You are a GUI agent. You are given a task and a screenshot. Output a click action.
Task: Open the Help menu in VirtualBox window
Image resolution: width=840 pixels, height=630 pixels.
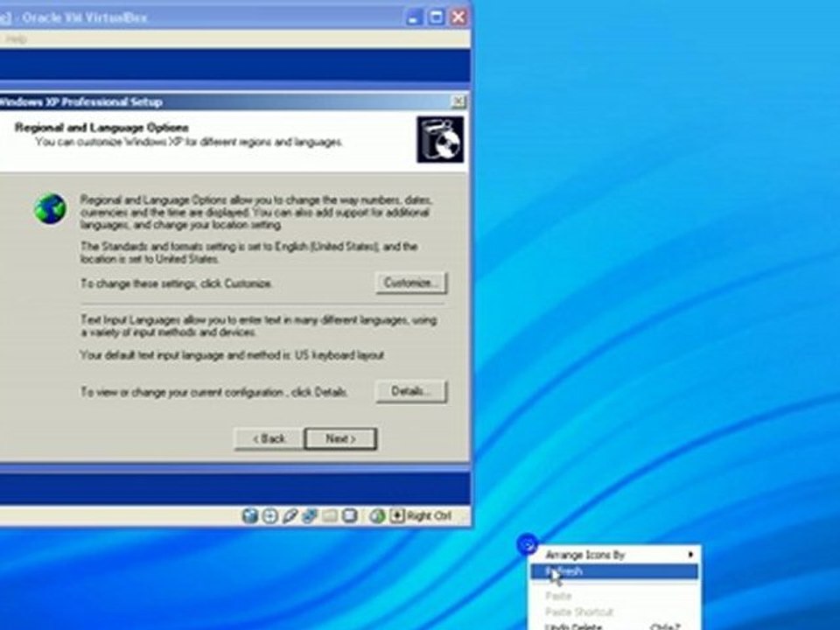[16, 38]
